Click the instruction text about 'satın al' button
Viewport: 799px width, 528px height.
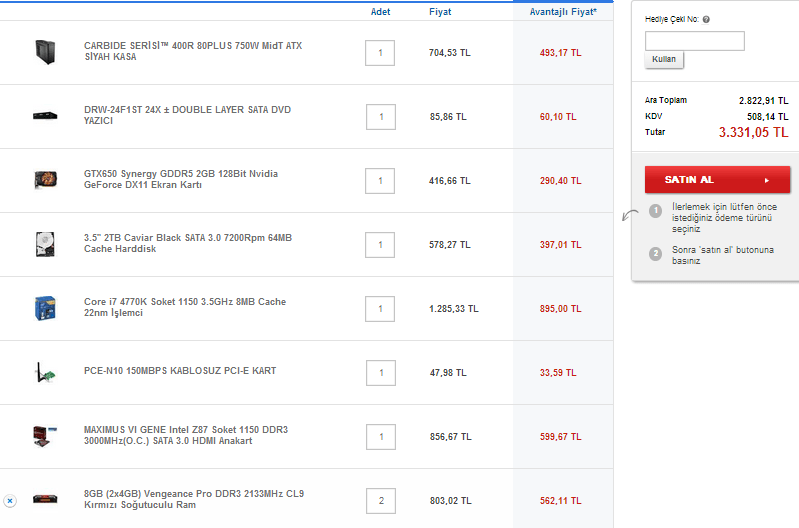pyautogui.click(x=723, y=255)
